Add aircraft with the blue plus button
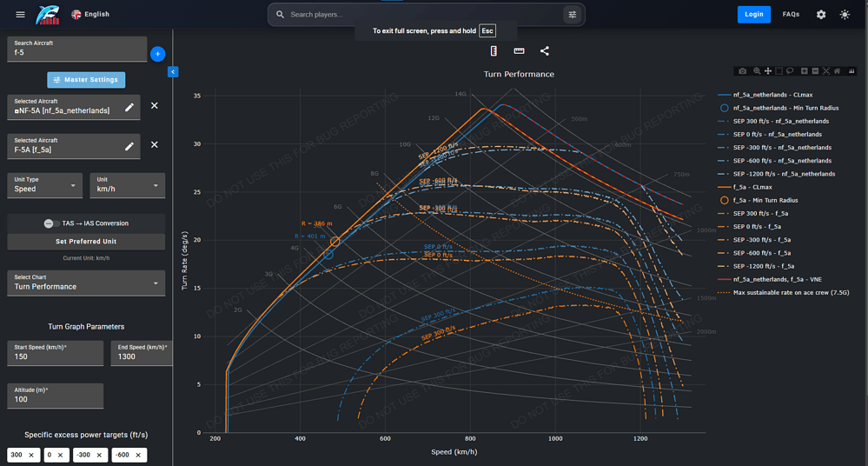Viewport: 868px width, 466px height. point(158,54)
